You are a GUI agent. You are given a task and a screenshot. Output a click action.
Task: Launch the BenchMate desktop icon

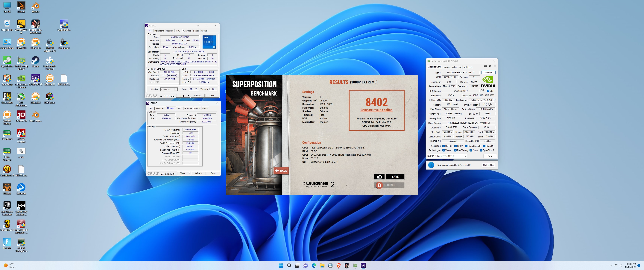7,98
